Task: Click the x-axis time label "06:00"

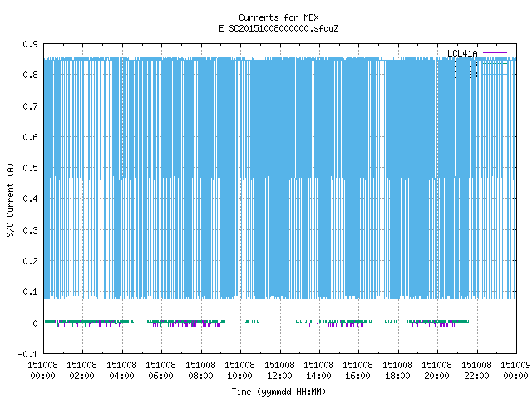Action: [x=160, y=376]
